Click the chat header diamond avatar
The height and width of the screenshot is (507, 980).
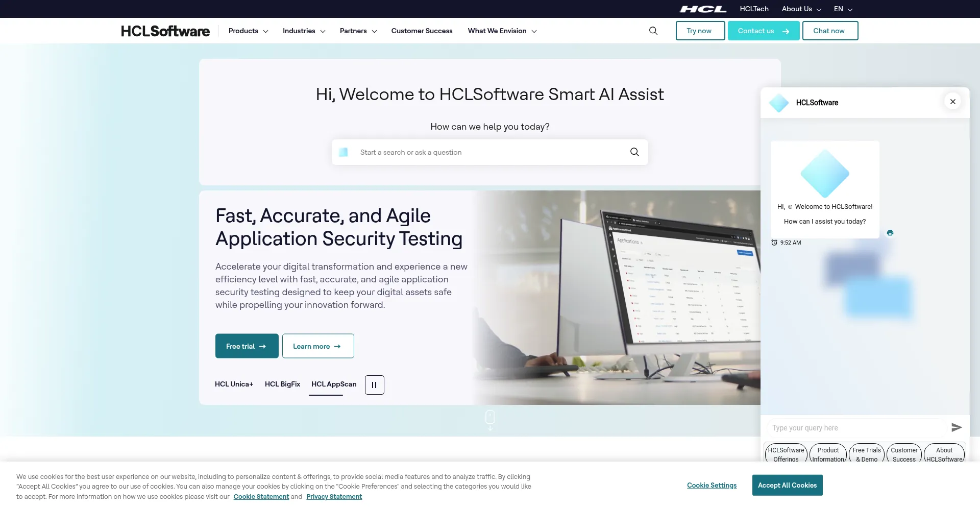click(x=779, y=103)
